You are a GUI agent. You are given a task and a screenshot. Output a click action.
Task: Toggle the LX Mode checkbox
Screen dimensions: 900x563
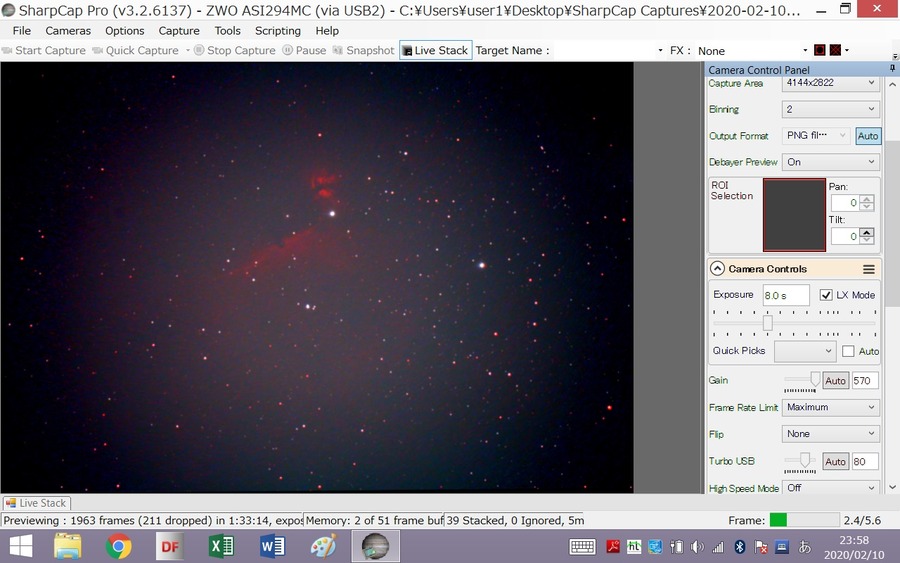[826, 295]
